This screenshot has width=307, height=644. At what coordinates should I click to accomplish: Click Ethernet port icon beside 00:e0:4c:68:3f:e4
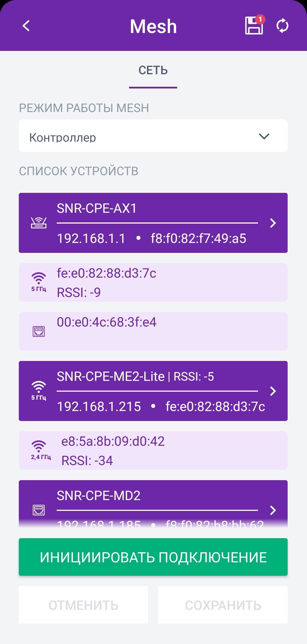coord(39,331)
